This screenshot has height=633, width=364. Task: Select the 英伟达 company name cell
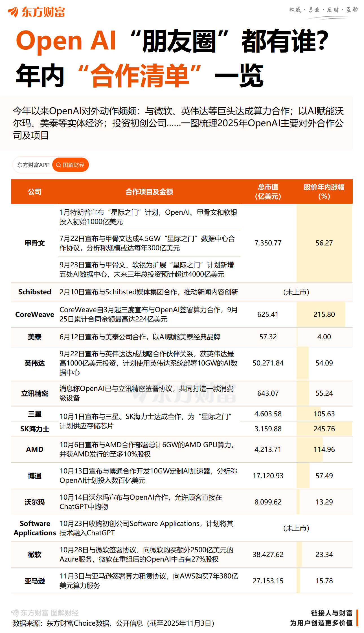35,363
